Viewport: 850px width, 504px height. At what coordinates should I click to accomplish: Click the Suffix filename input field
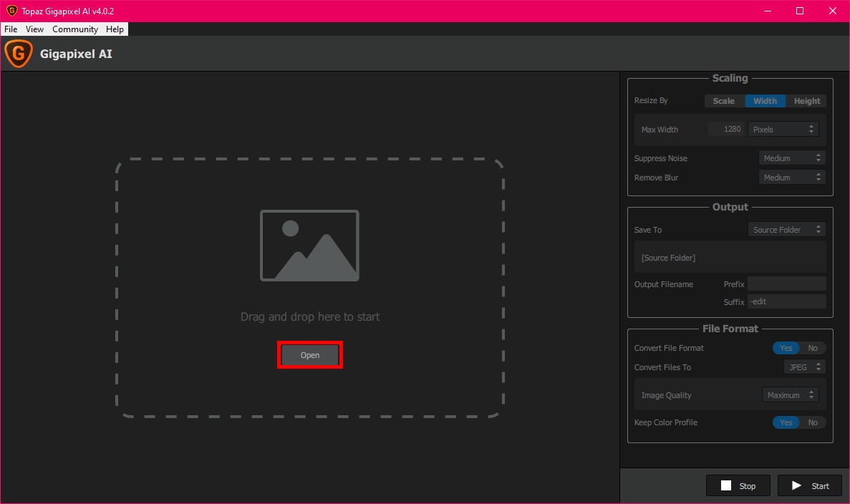coord(787,301)
